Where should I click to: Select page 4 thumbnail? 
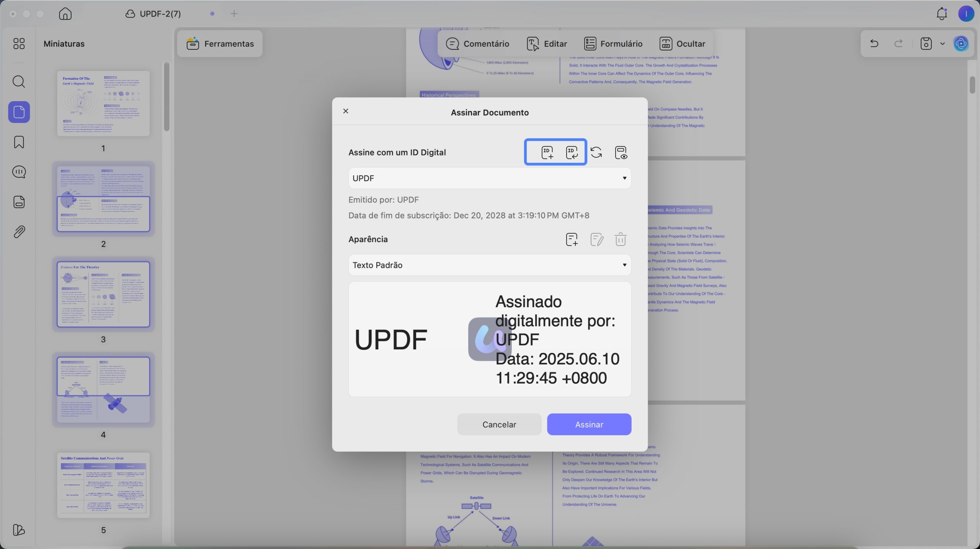[x=103, y=390]
